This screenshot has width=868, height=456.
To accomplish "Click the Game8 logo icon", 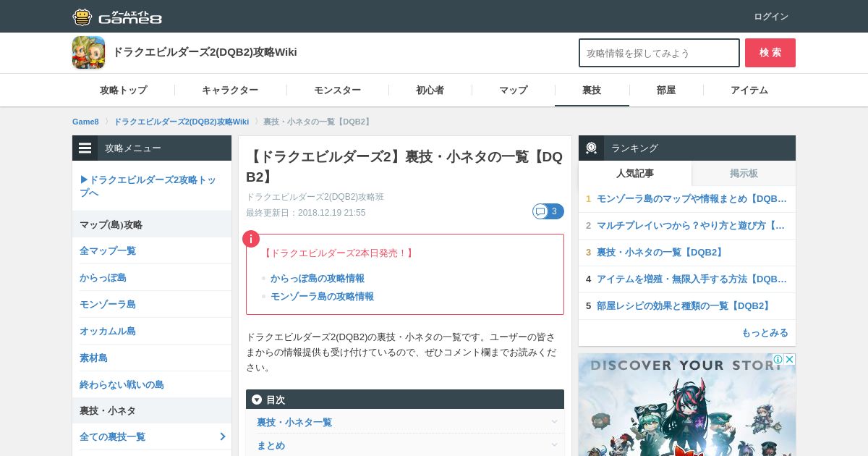I will 82,17.
